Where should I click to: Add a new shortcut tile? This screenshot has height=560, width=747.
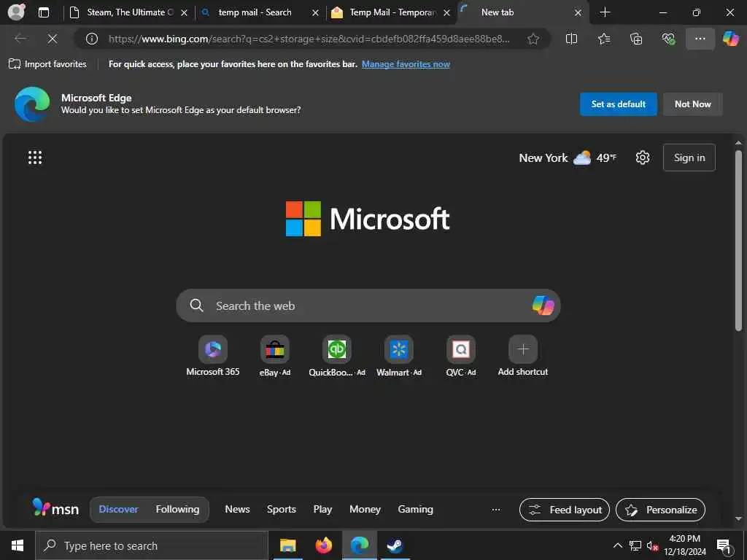pos(522,356)
